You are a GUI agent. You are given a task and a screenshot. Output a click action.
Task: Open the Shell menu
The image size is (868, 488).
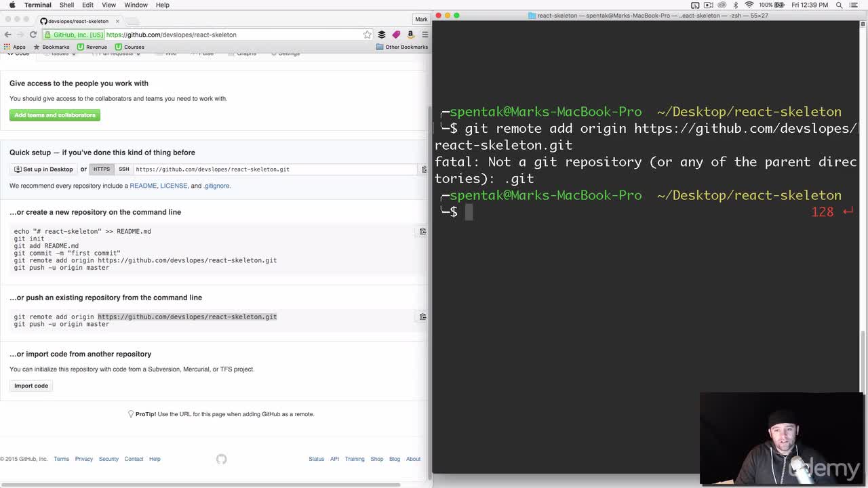tap(66, 5)
